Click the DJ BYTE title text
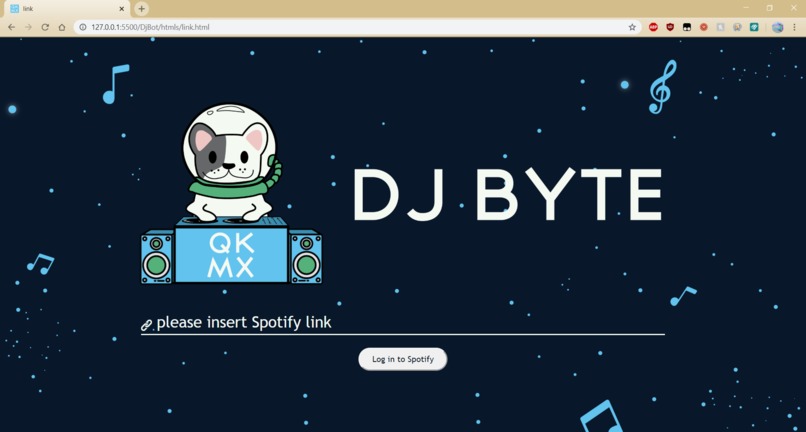 pyautogui.click(x=507, y=195)
